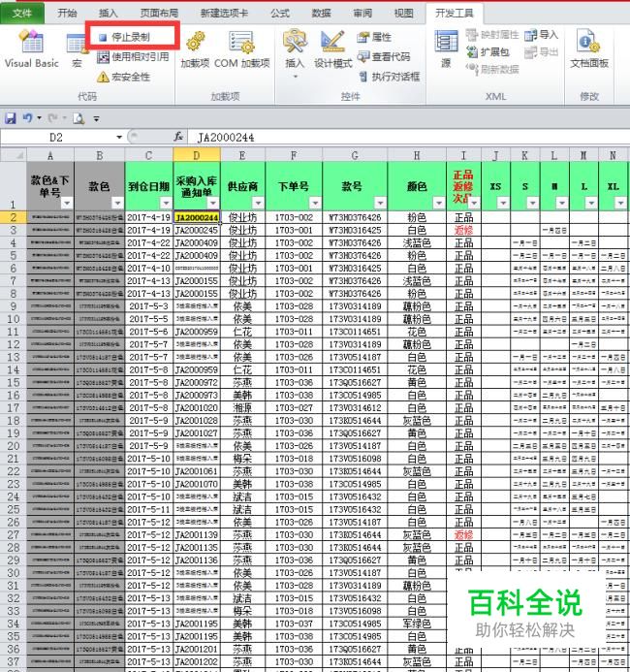This screenshot has width=630, height=672.
Task: Open filter dropdown for 供应商 column
Action: (256, 203)
